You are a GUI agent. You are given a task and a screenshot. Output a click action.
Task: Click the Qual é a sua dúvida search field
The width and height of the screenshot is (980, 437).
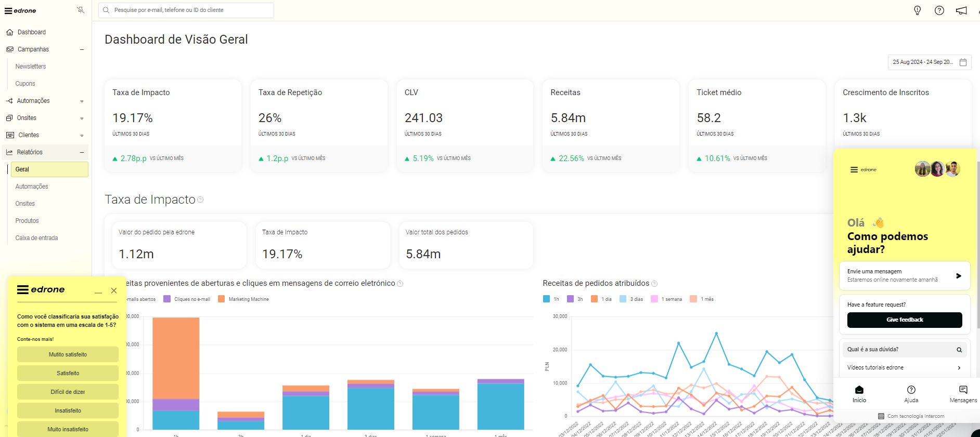click(904, 350)
